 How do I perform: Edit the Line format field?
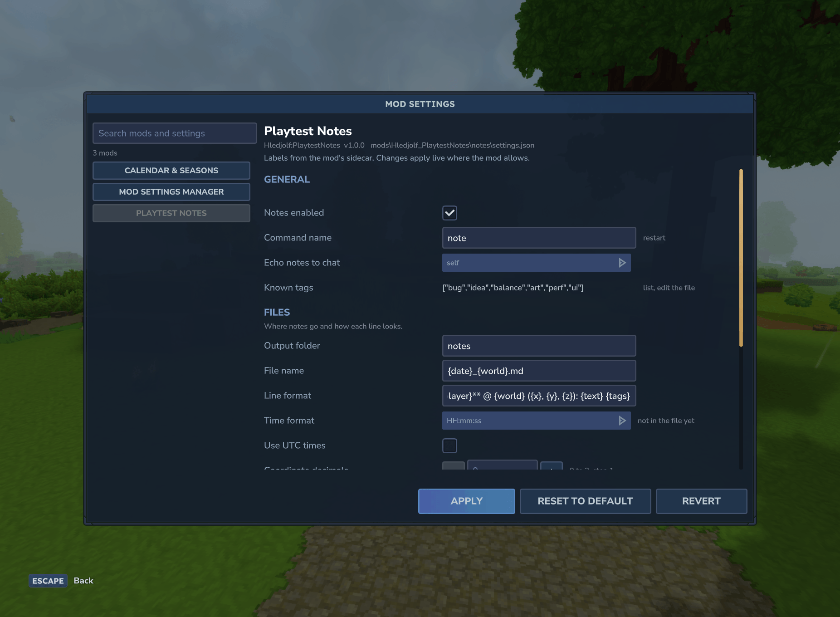(x=539, y=396)
